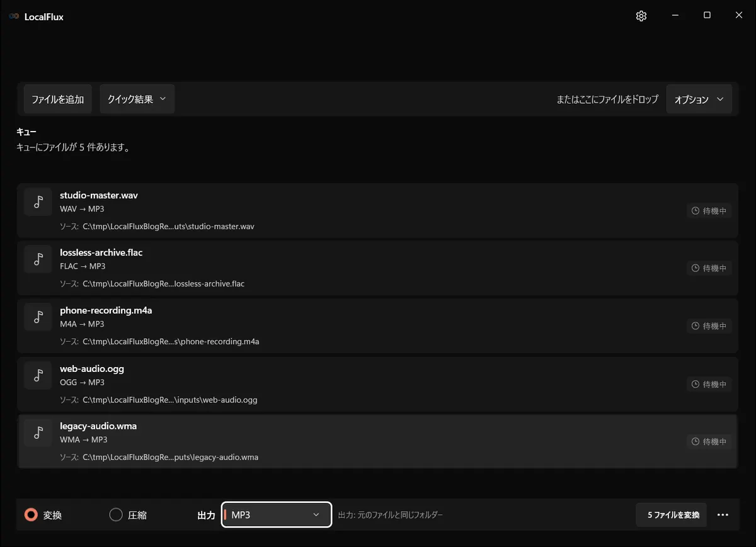The width and height of the screenshot is (756, 547).
Task: Click the source path of web-audio.ogg
Action: point(170,400)
